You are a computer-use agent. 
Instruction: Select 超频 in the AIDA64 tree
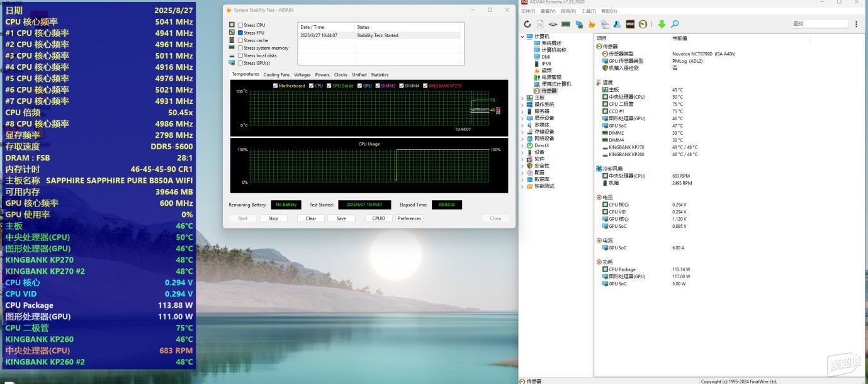tap(543, 71)
